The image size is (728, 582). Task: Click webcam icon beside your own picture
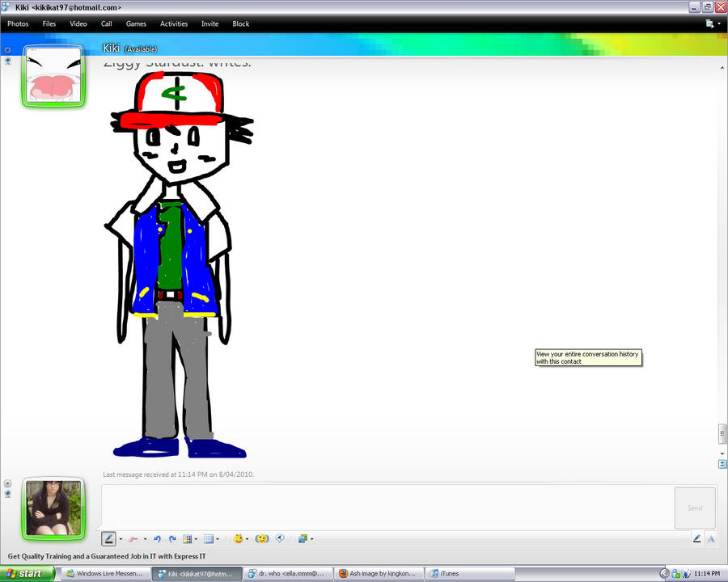(x=7, y=494)
